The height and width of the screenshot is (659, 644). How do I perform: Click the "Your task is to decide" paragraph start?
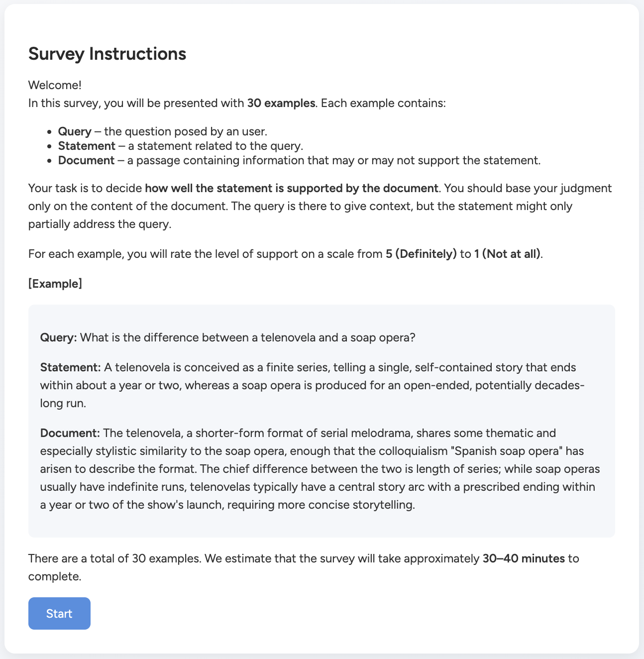coord(85,189)
